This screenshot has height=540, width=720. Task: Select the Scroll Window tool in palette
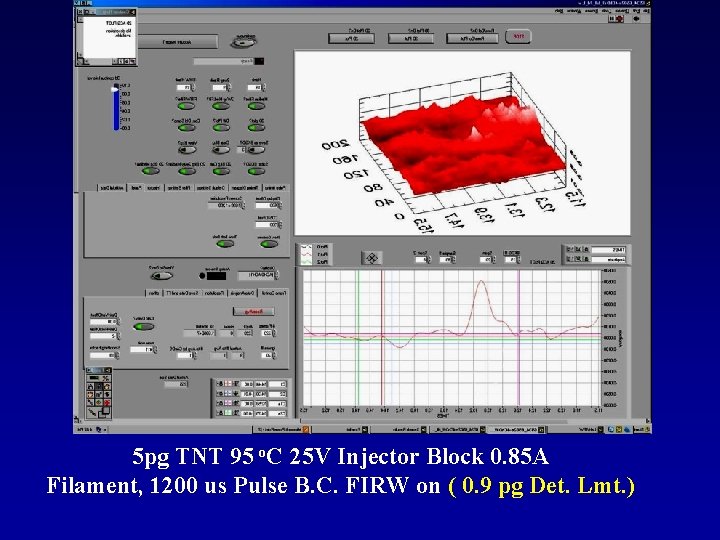click(x=90, y=394)
